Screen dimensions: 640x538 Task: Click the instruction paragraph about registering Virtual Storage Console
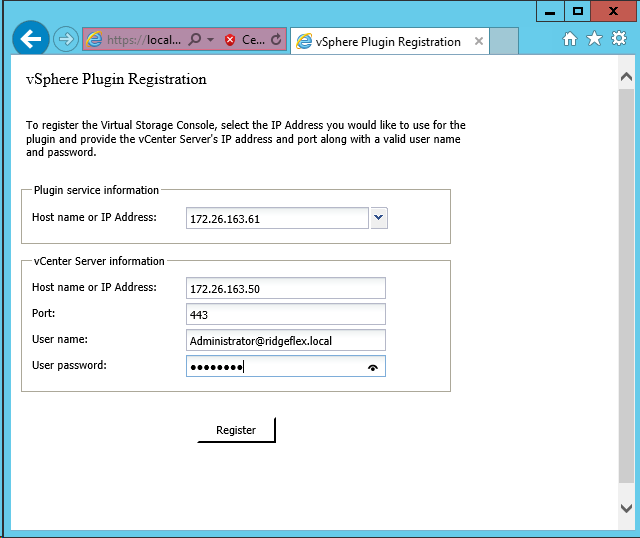pyautogui.click(x=246, y=139)
